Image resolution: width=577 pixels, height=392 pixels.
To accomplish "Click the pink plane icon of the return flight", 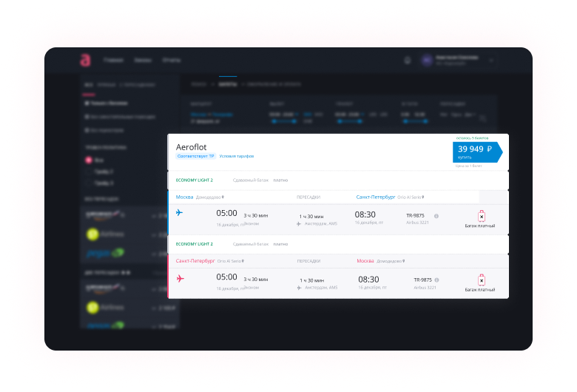I will point(180,279).
